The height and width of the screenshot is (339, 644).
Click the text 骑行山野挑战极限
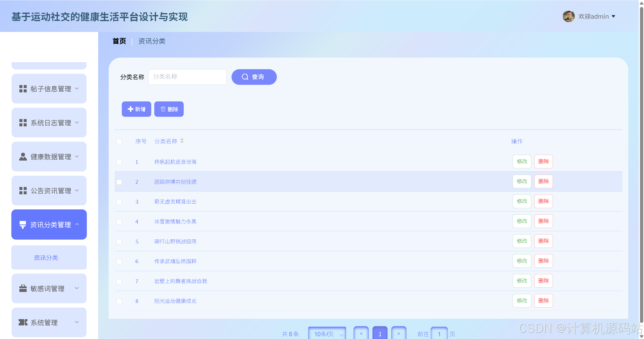click(175, 241)
